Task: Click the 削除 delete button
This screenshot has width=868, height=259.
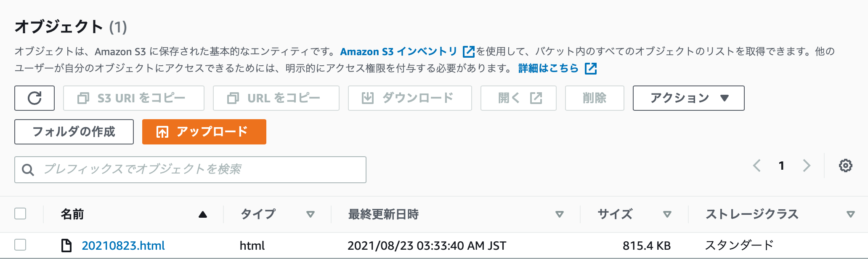Action: click(595, 98)
